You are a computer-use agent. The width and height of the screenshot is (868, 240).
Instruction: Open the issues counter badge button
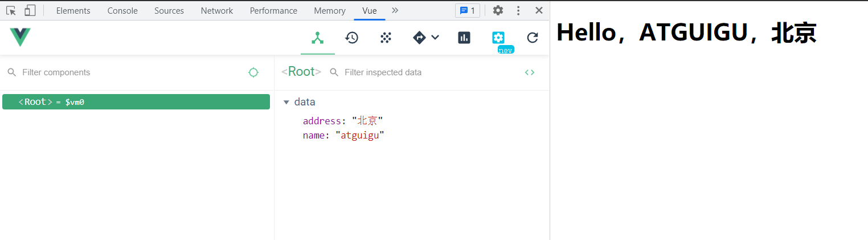click(467, 10)
